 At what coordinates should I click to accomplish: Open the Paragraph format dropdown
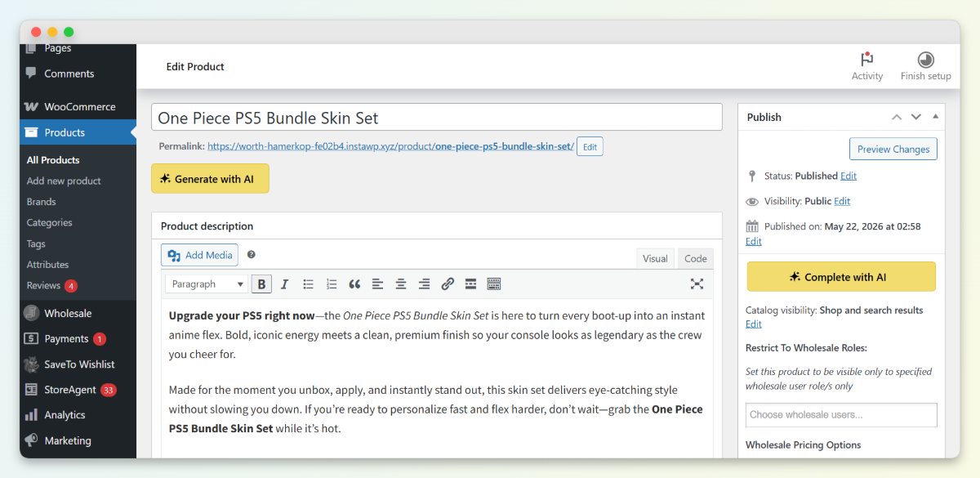(207, 284)
